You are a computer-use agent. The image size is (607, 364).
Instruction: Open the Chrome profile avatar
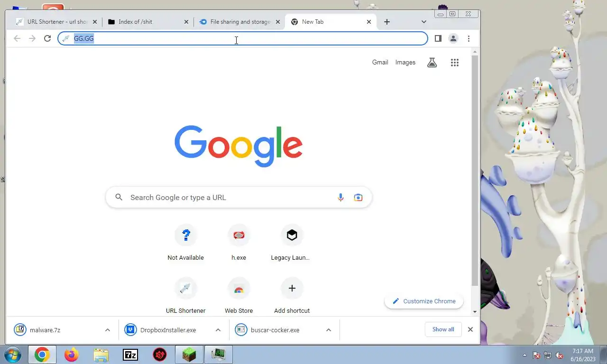tap(453, 38)
